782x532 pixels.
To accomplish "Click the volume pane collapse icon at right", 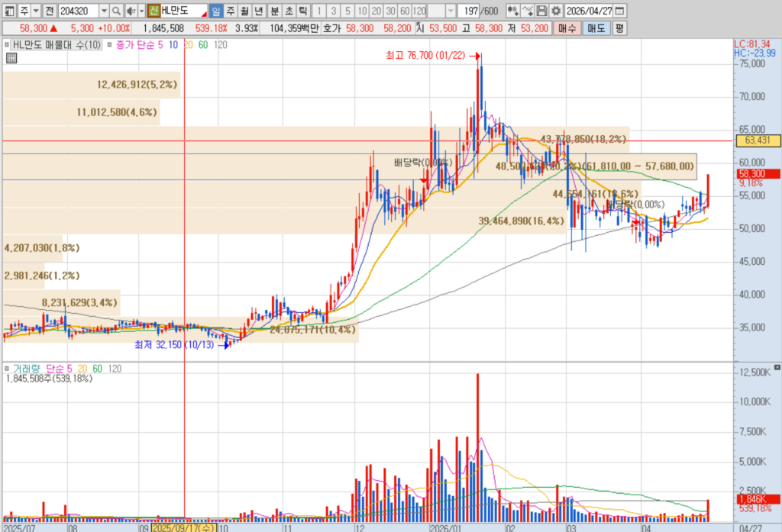I will pos(777,367).
